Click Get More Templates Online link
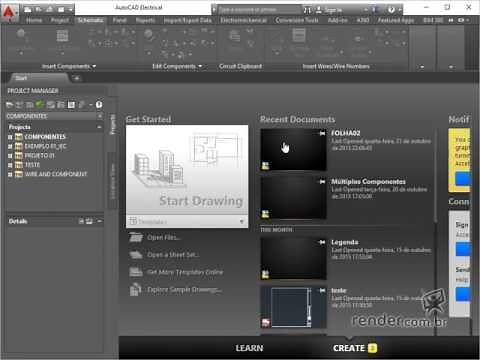This screenshot has width=480, height=360. 185,272
